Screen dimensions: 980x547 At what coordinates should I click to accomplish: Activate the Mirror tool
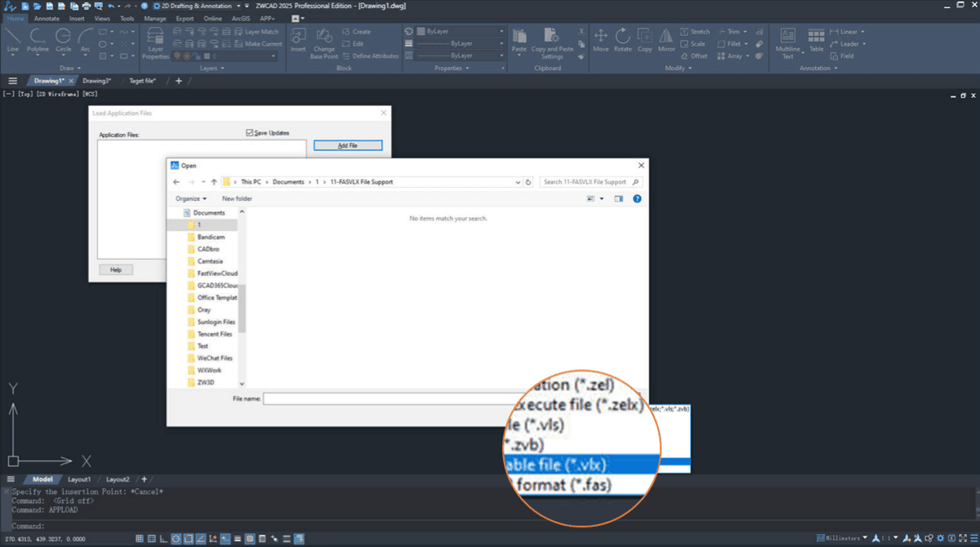tap(666, 40)
